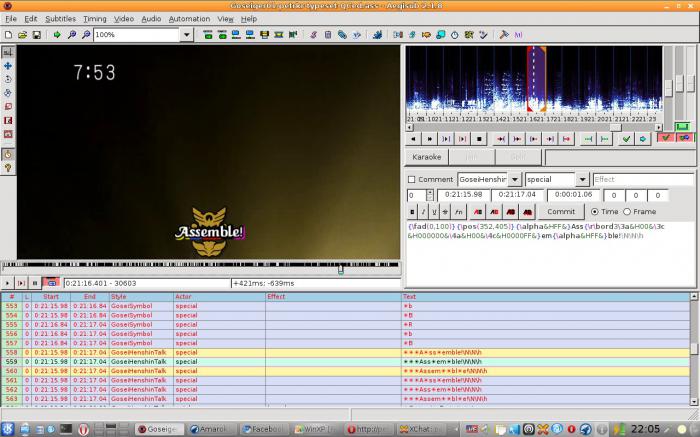
Task: Click the video seek bar handle
Action: 341,269
